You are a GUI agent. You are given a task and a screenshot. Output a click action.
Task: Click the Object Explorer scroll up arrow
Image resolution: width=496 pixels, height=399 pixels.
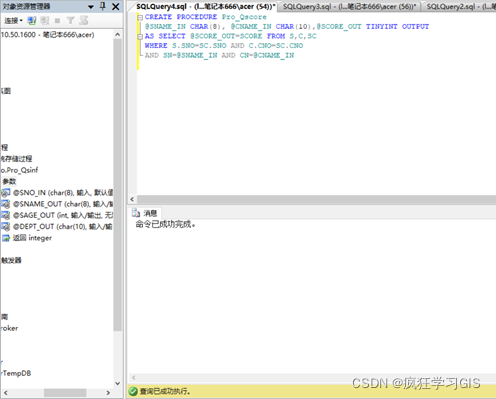point(118,34)
